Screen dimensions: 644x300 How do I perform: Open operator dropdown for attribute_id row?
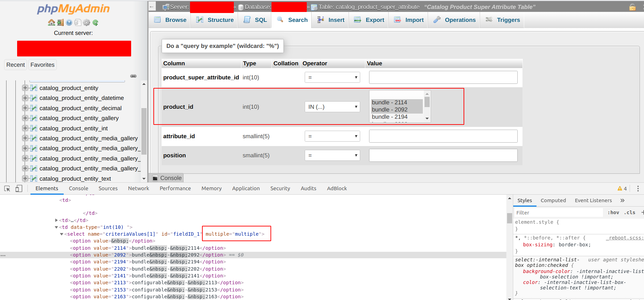pyautogui.click(x=332, y=136)
